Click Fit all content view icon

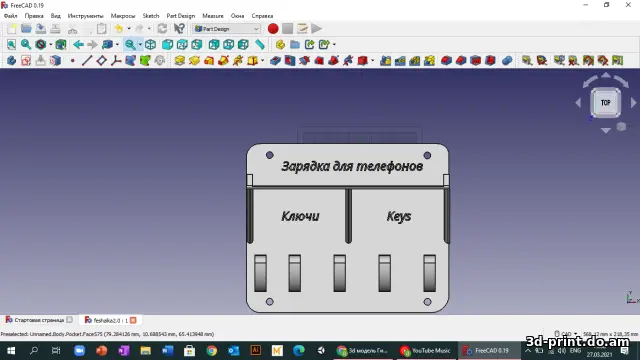click(x=11, y=44)
